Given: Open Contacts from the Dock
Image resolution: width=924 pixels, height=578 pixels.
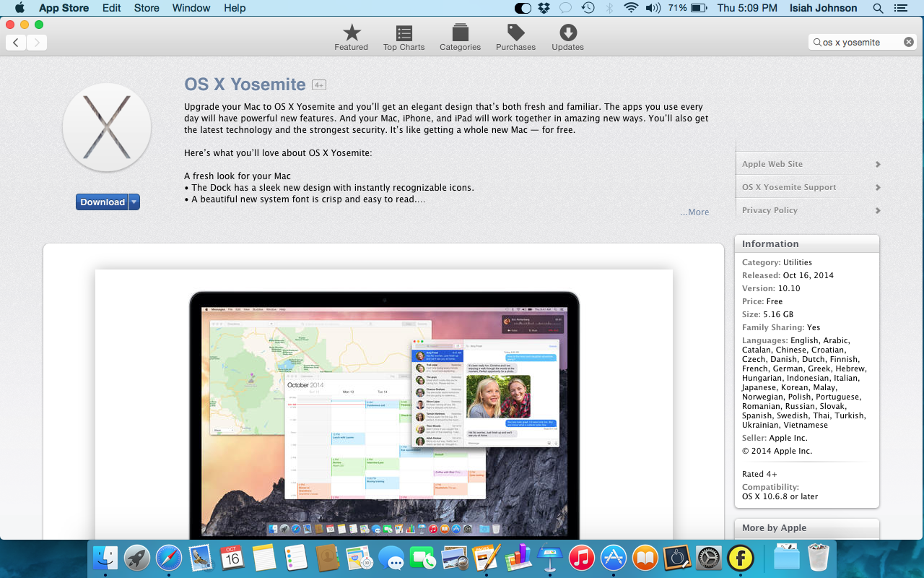Looking at the screenshot, I should coord(328,558).
